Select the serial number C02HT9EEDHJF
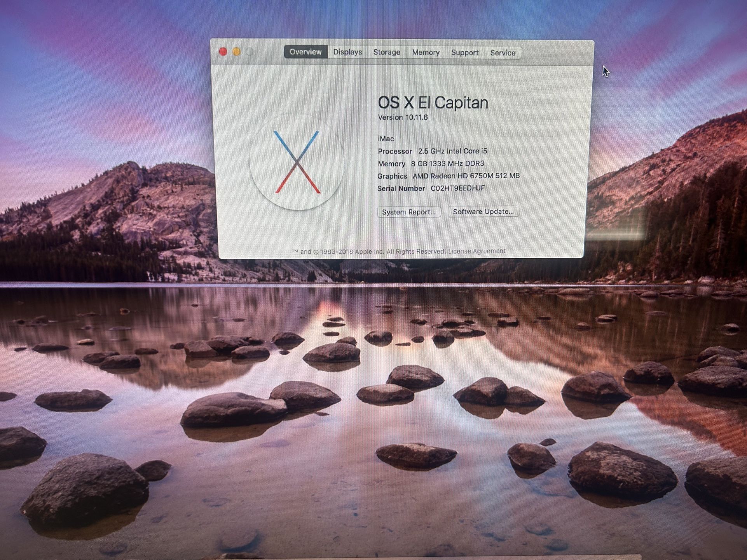The height and width of the screenshot is (560, 747). (457, 188)
